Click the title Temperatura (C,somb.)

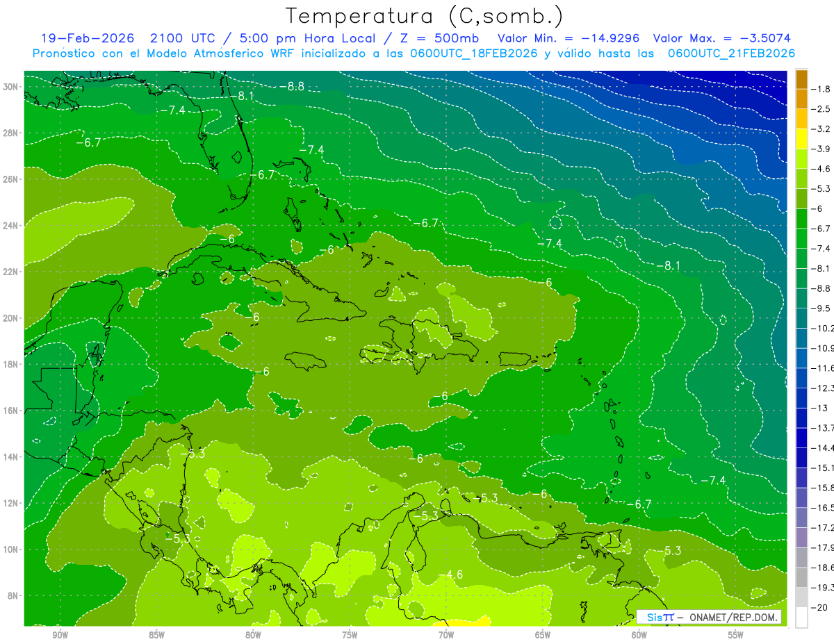(425, 17)
